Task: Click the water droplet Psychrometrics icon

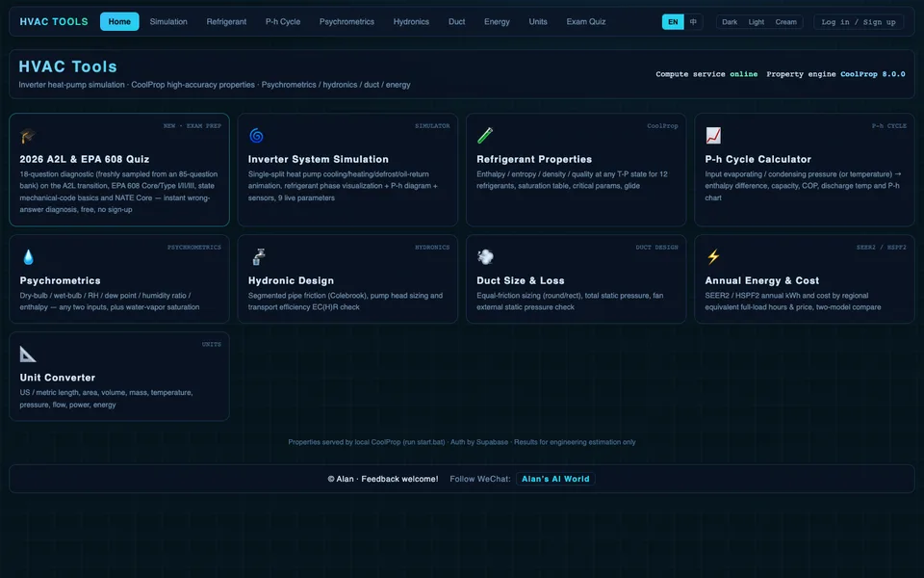Action: pos(28,257)
